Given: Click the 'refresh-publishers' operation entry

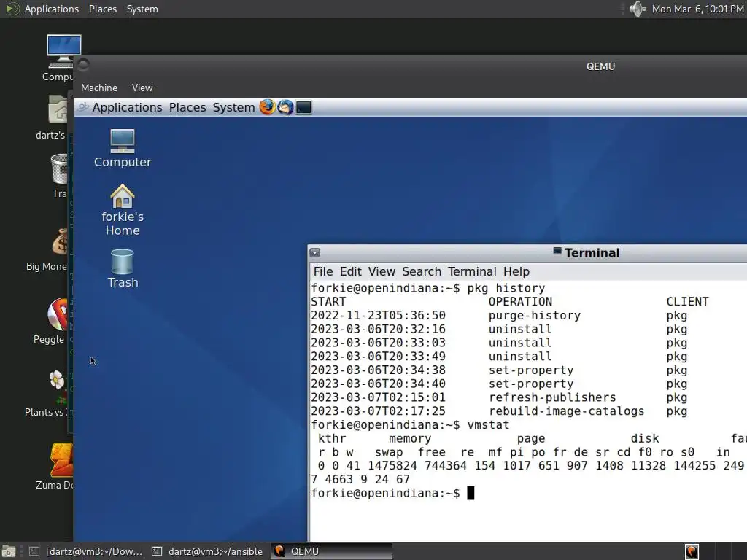Looking at the screenshot, I should tap(552, 397).
